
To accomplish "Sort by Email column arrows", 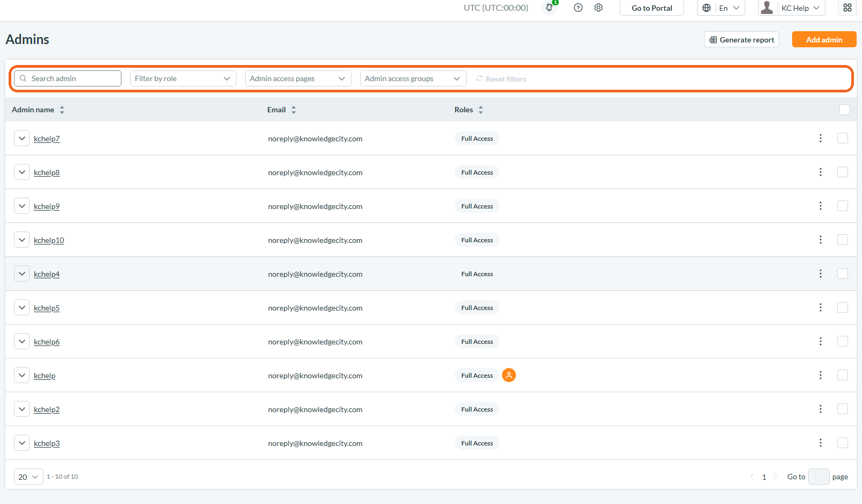I will 294,110.
